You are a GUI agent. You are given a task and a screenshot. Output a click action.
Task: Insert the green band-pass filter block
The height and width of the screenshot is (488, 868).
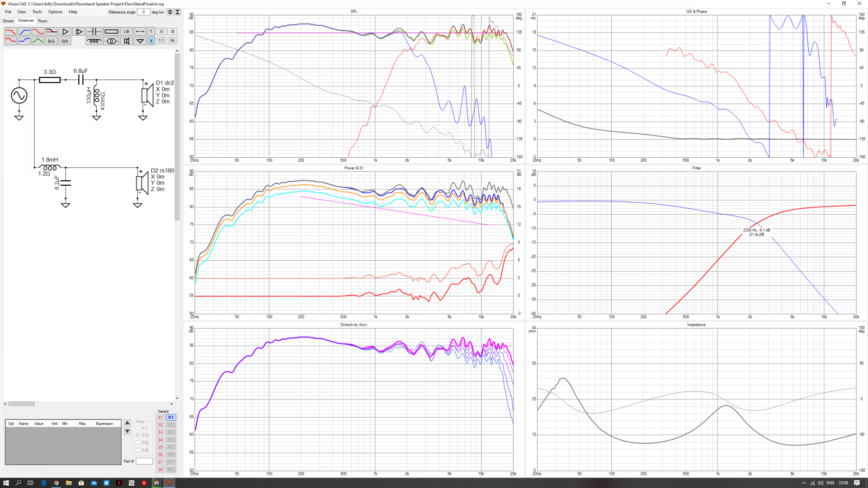(38, 41)
